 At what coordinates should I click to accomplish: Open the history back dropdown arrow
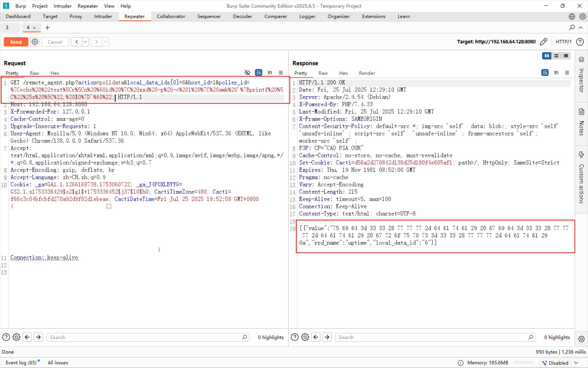point(85,42)
